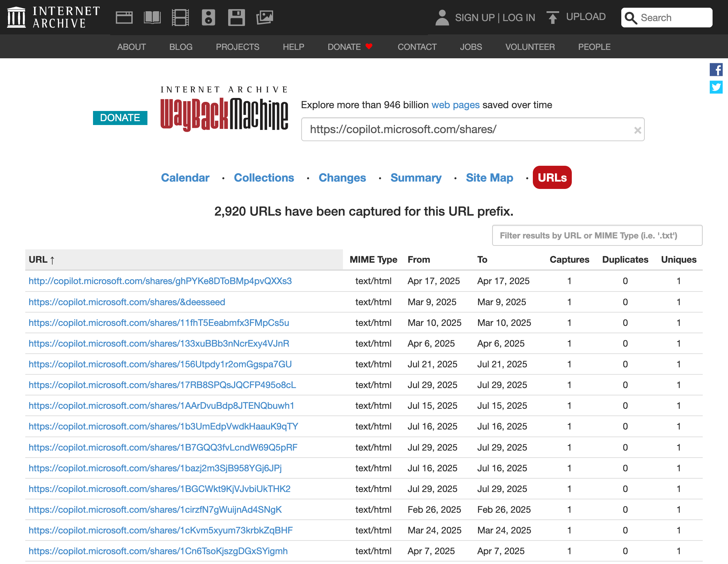
Task: Open the 156Utpdy1r2omGgspa7GU share URL
Action: [x=160, y=364]
